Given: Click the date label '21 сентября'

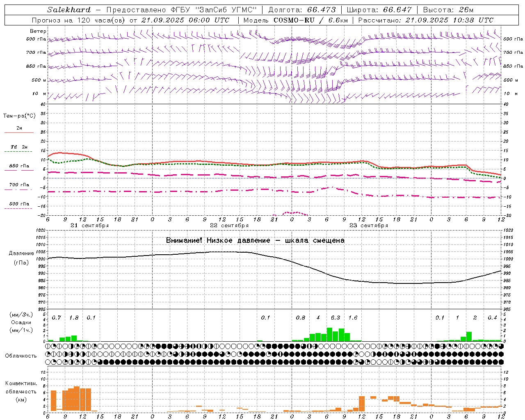Looking at the screenshot, I should (x=89, y=226).
